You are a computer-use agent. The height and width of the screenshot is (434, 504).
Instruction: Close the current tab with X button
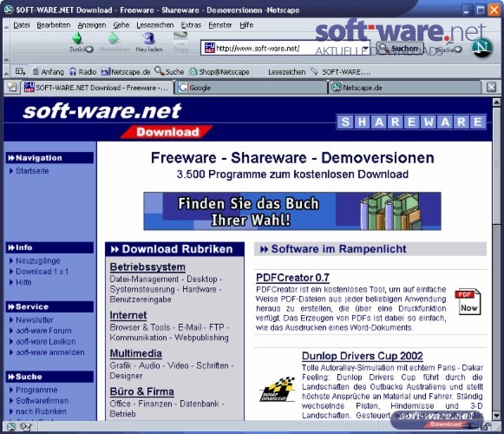click(x=491, y=87)
